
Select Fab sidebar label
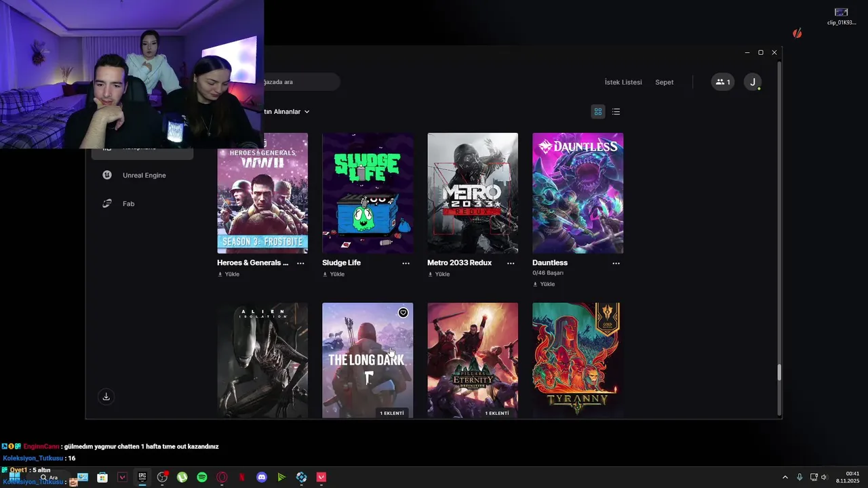[x=129, y=204]
